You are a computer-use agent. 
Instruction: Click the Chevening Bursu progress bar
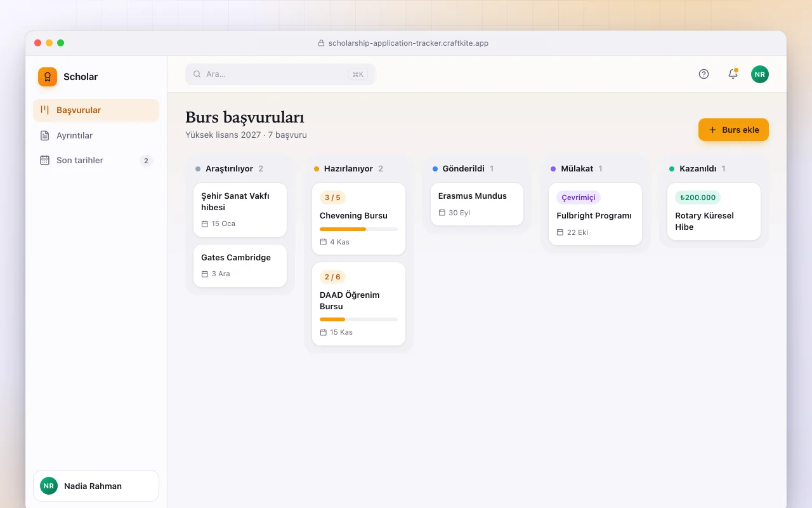click(x=358, y=229)
